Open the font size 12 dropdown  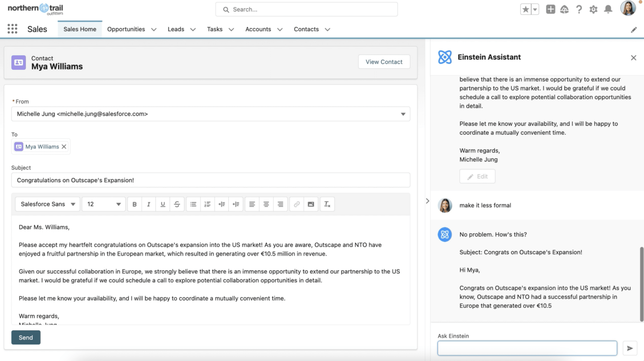click(104, 204)
